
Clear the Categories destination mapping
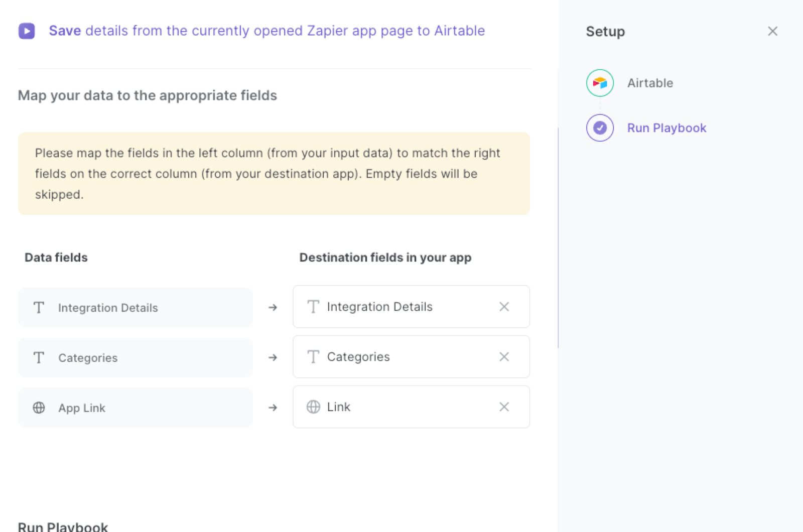[504, 357]
